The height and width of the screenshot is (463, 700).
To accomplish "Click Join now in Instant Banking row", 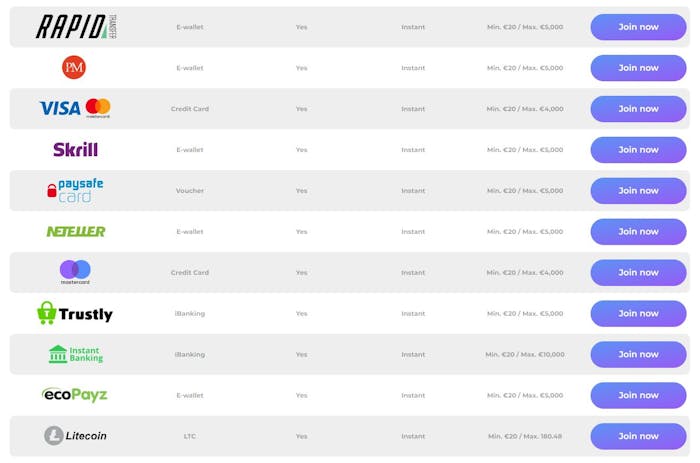I will [638, 355].
